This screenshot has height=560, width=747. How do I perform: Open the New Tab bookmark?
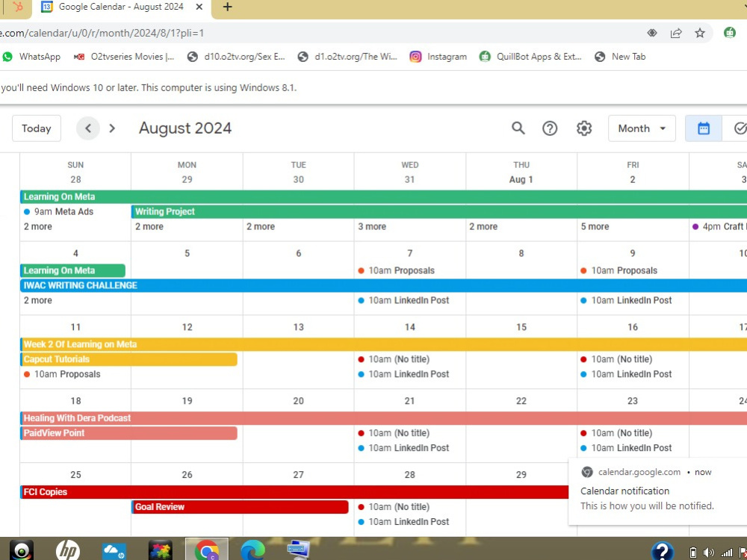point(620,57)
